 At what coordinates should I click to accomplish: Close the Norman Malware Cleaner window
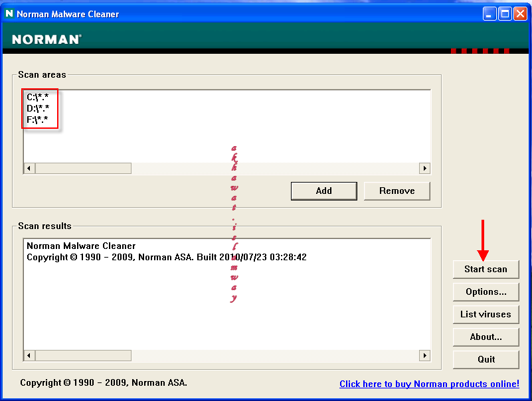click(x=520, y=14)
